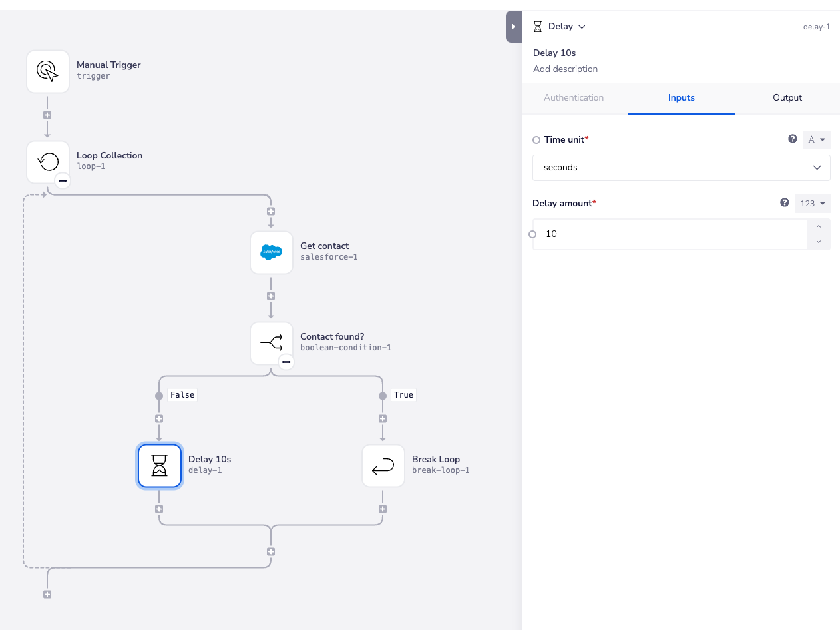Click help icon beside Delay amount
The image size is (840, 630).
[785, 203]
